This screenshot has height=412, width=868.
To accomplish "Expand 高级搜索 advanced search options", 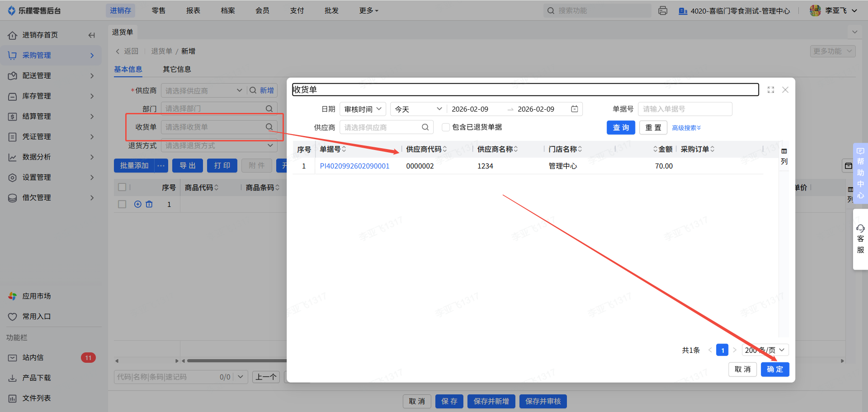I will tap(686, 128).
